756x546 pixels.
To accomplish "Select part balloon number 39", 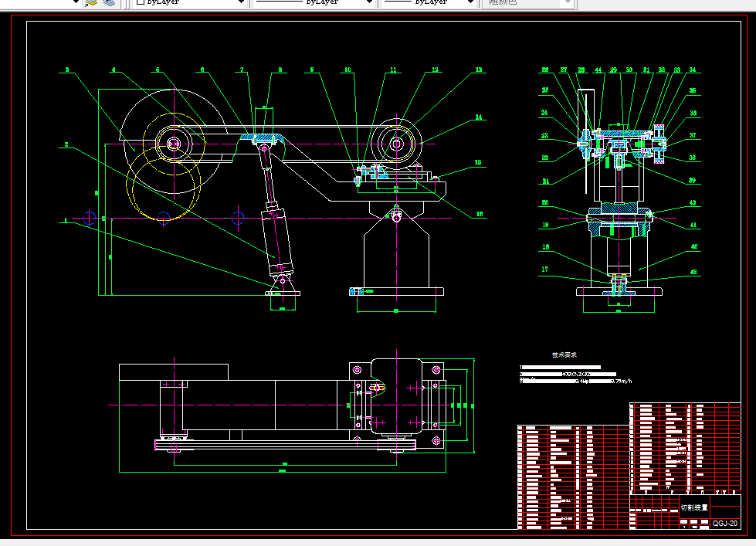I will pos(692,180).
